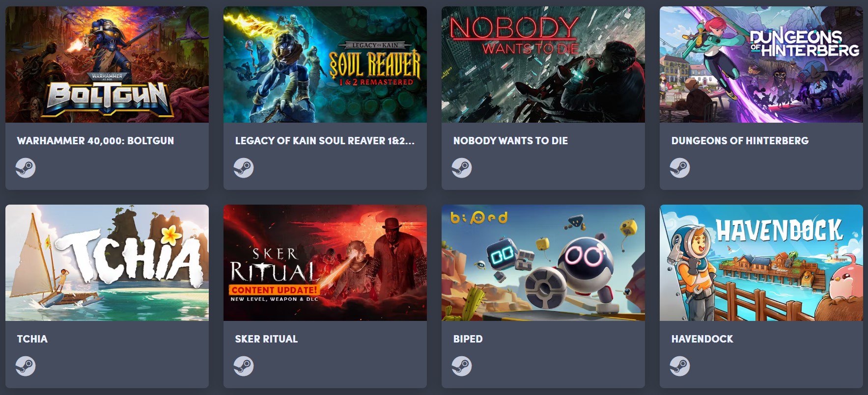The width and height of the screenshot is (868, 395).
Task: Select the Biped robots cover image
Action: pyautogui.click(x=543, y=263)
